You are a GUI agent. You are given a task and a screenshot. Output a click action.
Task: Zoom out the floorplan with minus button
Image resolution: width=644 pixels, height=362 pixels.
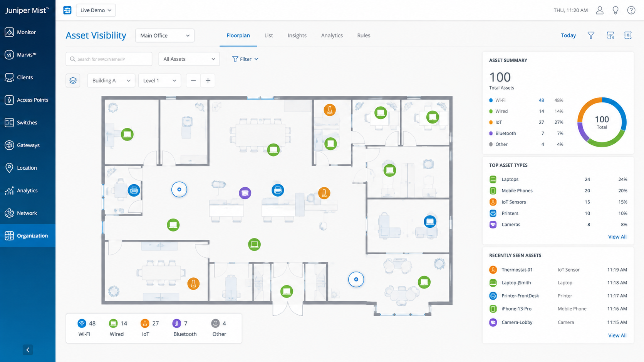point(193,80)
